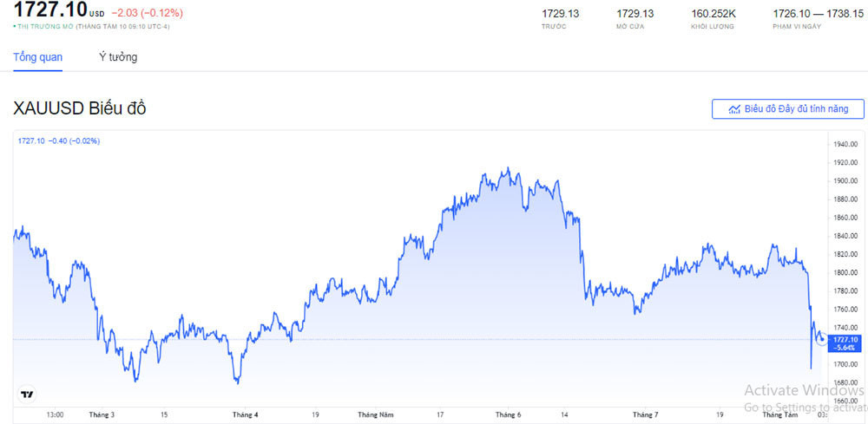Switch to the Tổng quan tab

37,57
